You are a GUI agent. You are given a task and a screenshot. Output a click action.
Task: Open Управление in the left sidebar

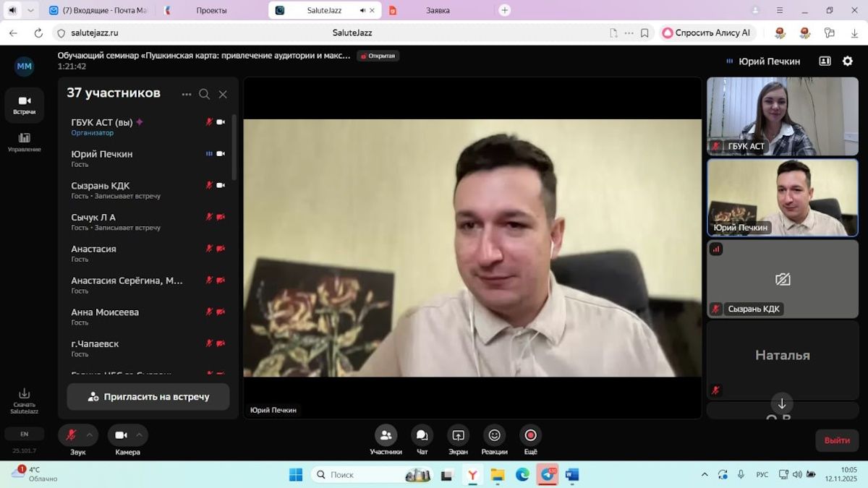tap(24, 142)
